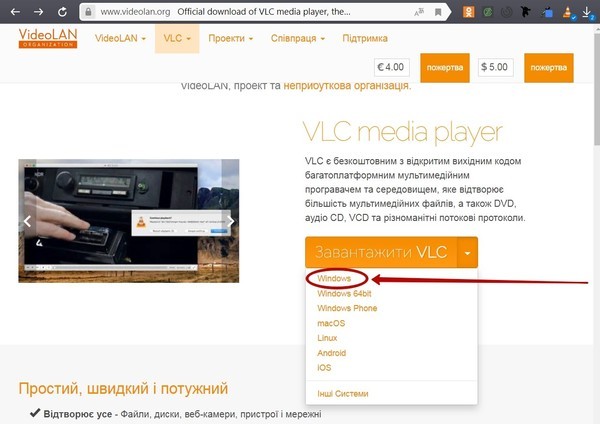
Task: Click the translate page icon
Action: click(x=419, y=12)
